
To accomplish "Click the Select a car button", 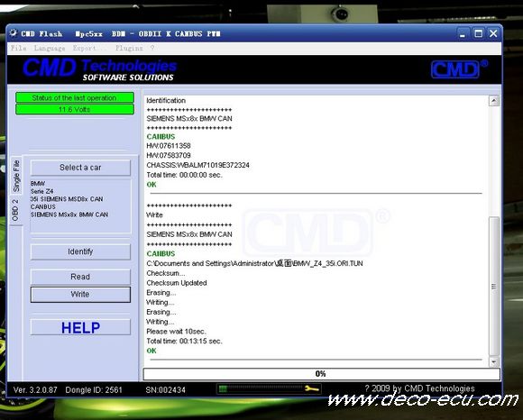I will click(x=80, y=168).
